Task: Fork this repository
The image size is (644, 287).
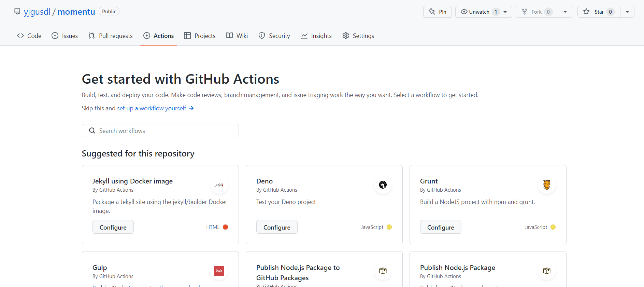Action: (537, 12)
